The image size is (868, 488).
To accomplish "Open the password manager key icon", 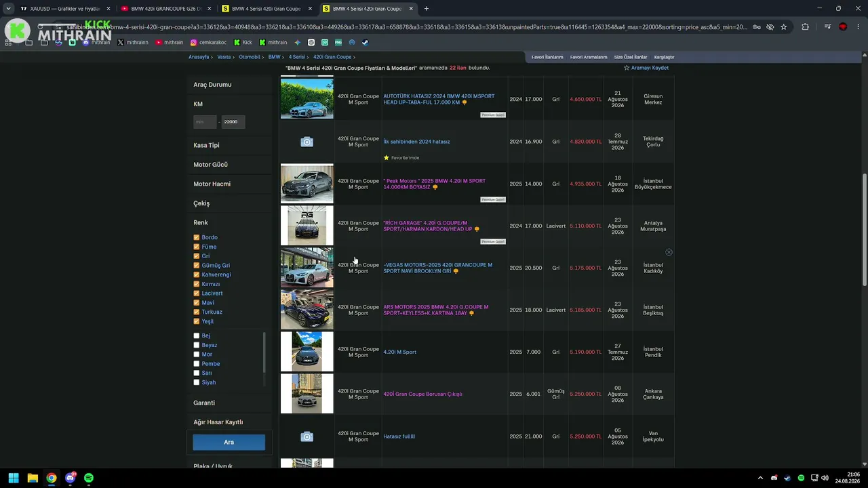I will tap(756, 27).
